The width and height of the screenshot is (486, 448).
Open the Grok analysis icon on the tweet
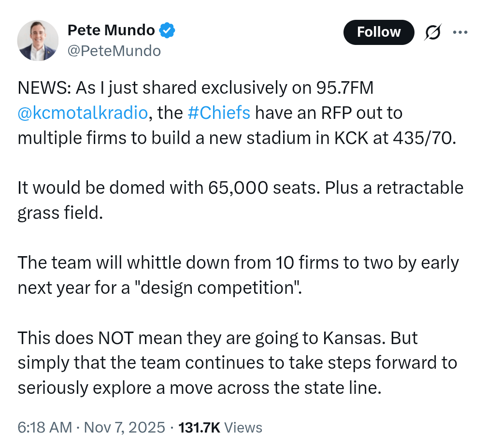432,32
